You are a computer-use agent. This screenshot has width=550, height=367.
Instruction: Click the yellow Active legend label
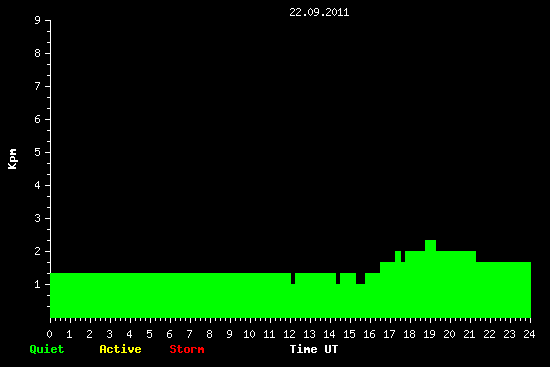[x=120, y=349]
